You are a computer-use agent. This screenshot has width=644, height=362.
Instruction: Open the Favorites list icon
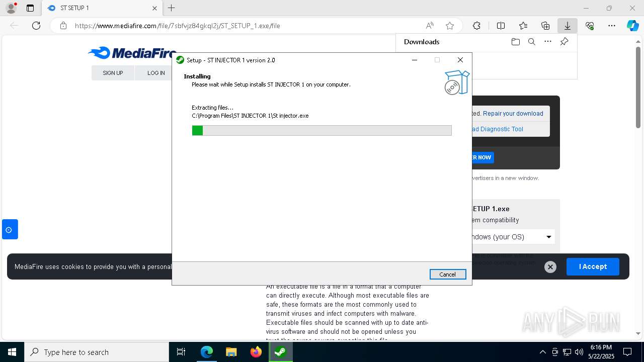pyautogui.click(x=523, y=26)
